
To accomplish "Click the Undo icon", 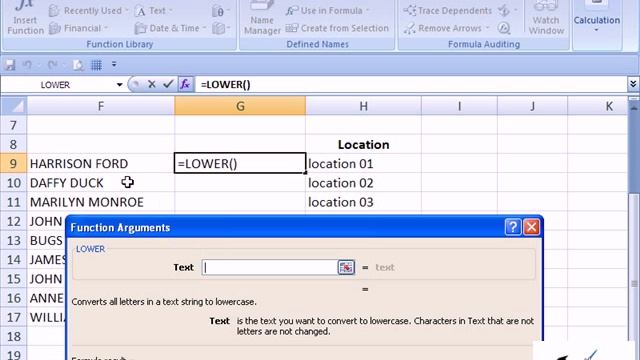I will click(27, 65).
